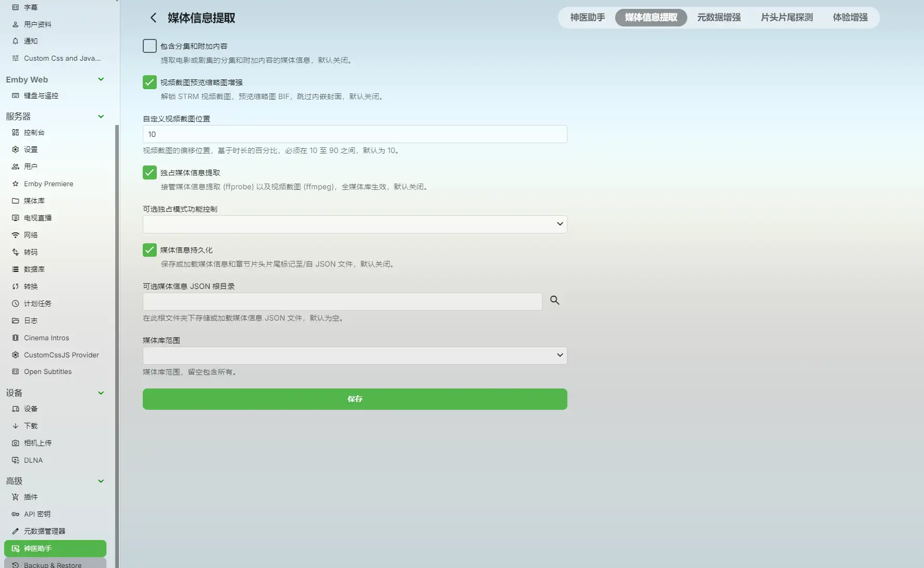Click the back arrow beside 媒体信息提取

(153, 18)
